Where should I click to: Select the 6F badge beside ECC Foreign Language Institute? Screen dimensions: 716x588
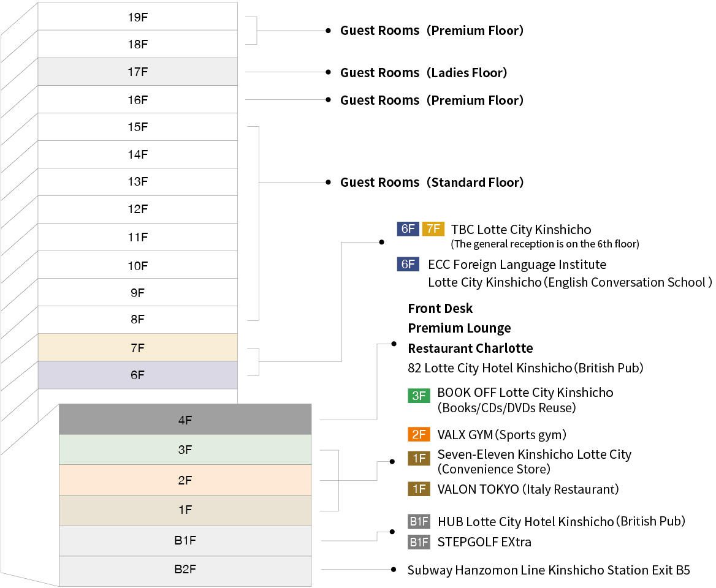click(408, 265)
